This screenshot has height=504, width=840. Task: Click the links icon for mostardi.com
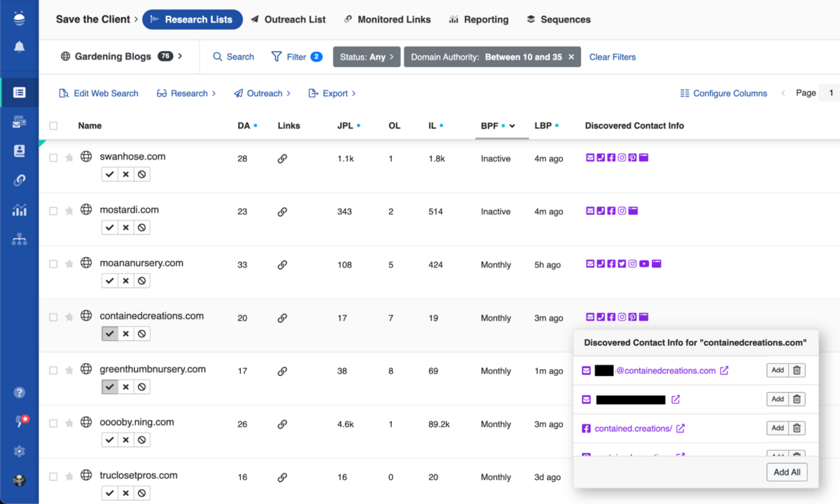click(282, 212)
